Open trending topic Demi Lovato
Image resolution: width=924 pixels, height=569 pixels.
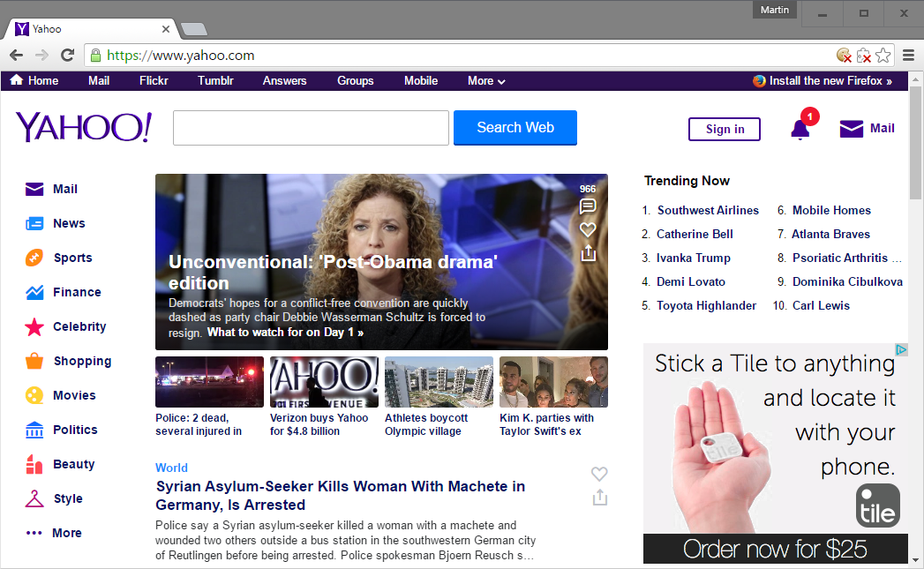point(691,281)
